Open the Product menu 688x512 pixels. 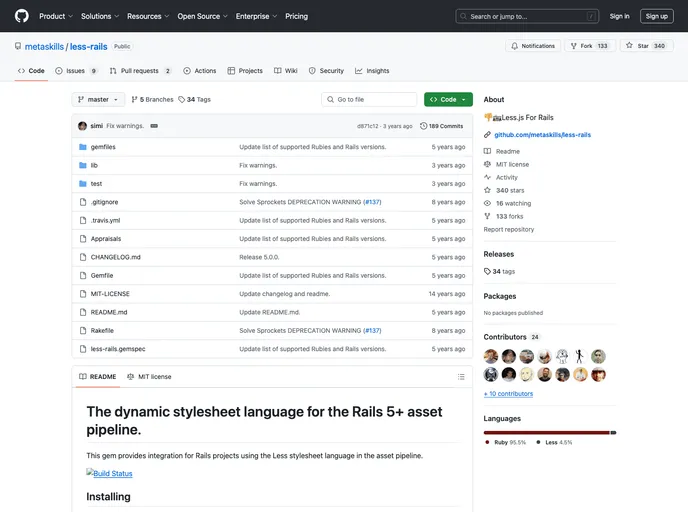(56, 16)
